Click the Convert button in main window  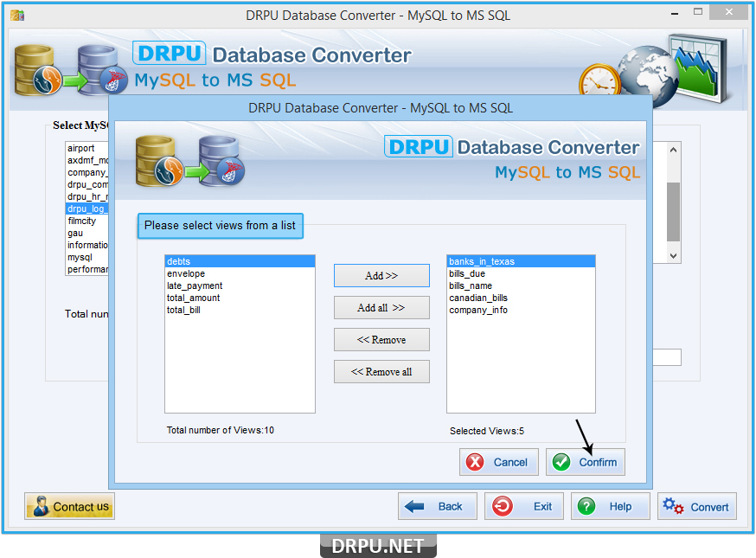click(696, 506)
